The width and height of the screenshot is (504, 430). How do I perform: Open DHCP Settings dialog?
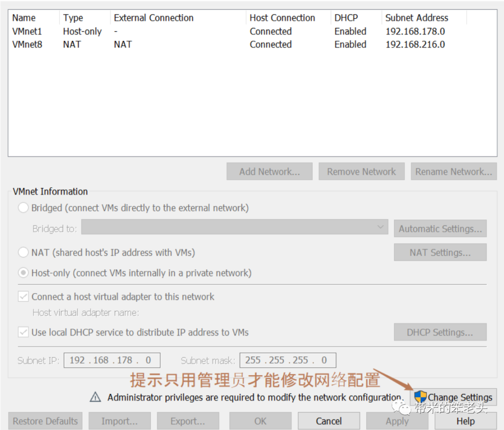[x=440, y=332]
